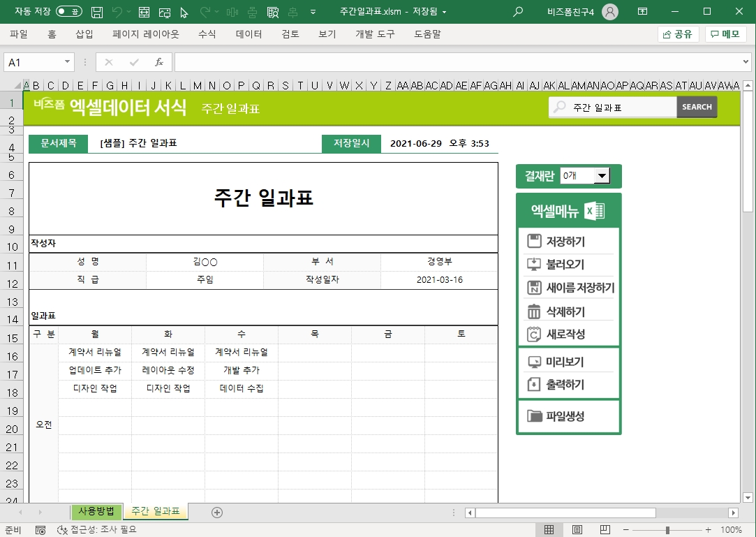
Task: Open the title bar search magnifier
Action: (x=518, y=12)
